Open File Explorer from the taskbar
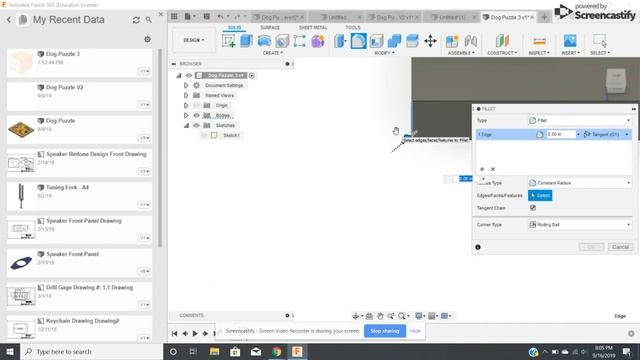 coord(214,351)
